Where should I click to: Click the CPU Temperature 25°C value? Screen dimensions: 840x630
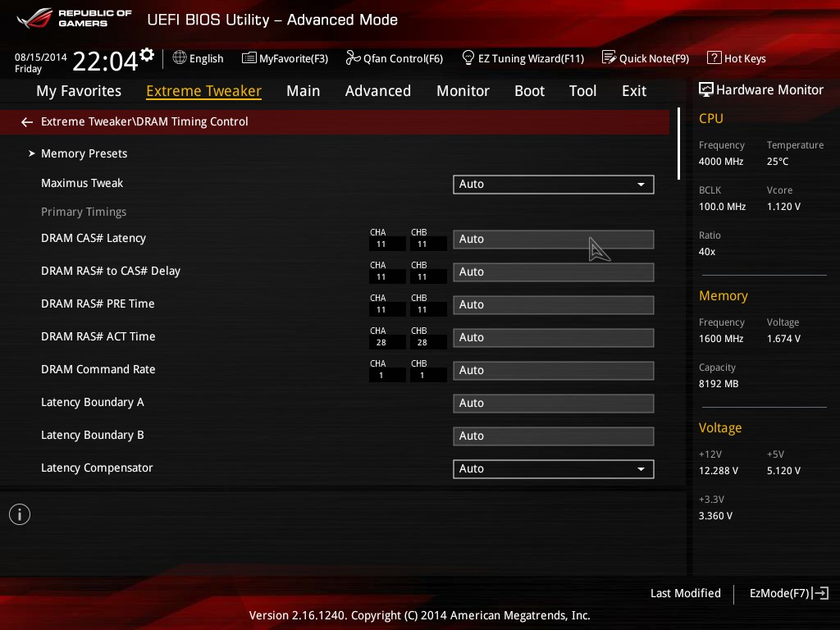[778, 162]
